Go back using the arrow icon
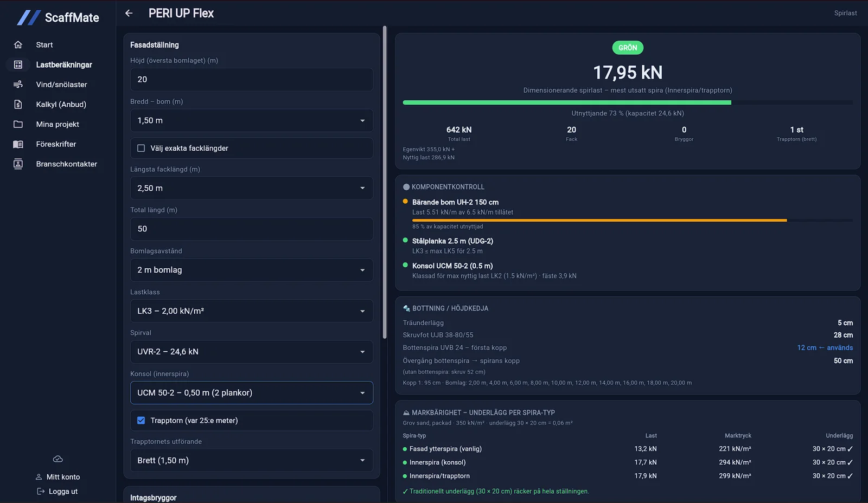The width and height of the screenshot is (868, 503). pos(129,13)
